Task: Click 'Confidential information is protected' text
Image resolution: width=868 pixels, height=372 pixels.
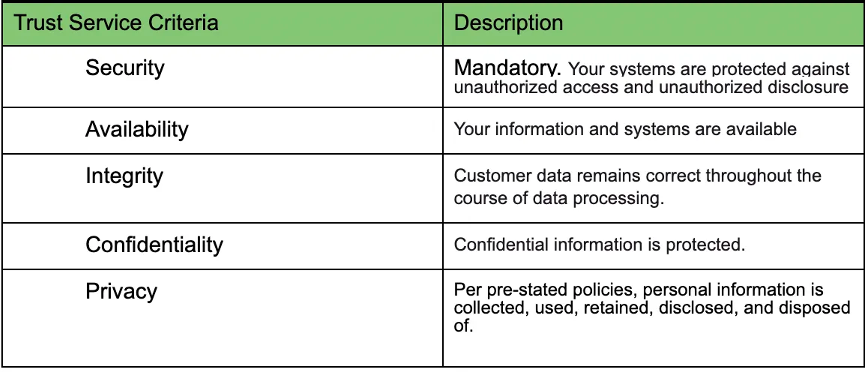Action: (x=599, y=245)
